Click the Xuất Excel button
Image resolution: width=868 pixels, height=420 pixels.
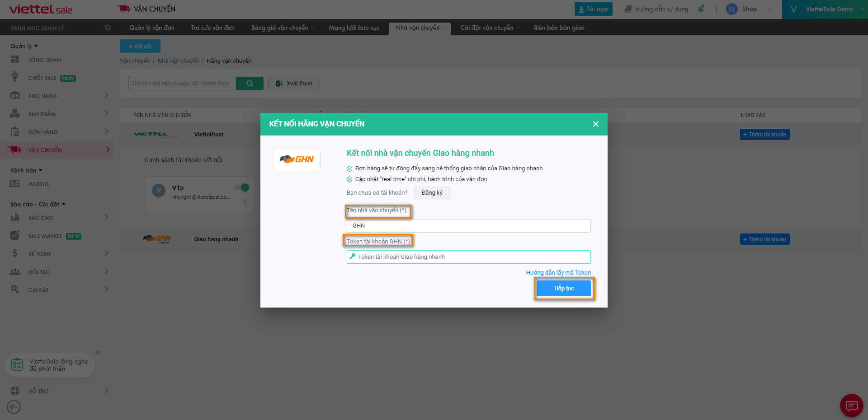(x=294, y=84)
